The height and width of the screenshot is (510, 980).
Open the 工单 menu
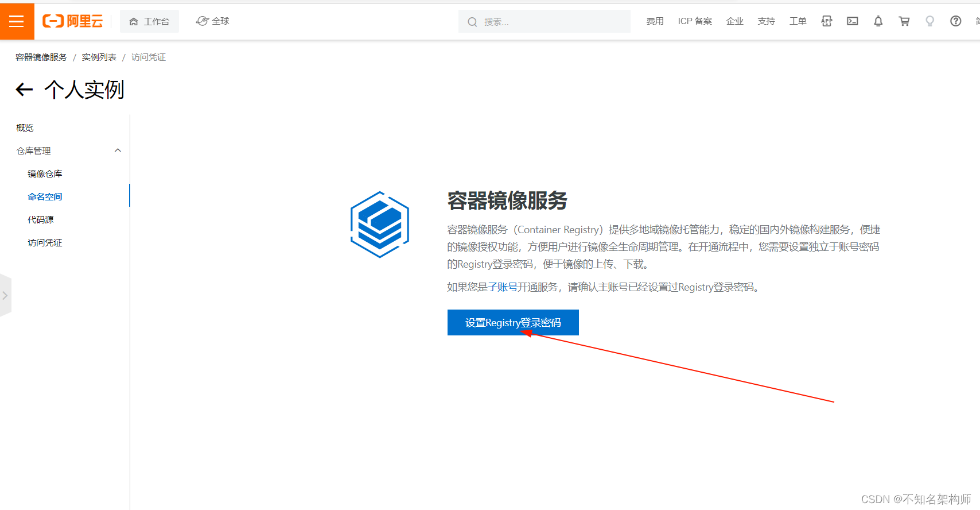click(798, 21)
